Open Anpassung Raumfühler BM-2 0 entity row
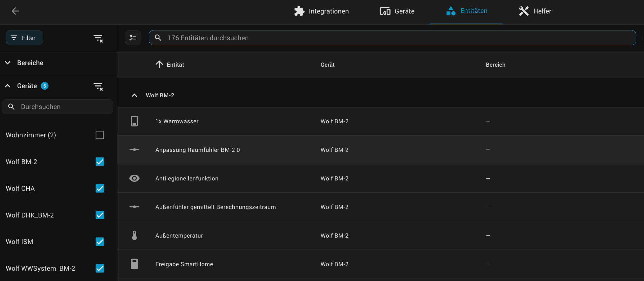Viewport: 644px width, 281px height. (x=198, y=150)
